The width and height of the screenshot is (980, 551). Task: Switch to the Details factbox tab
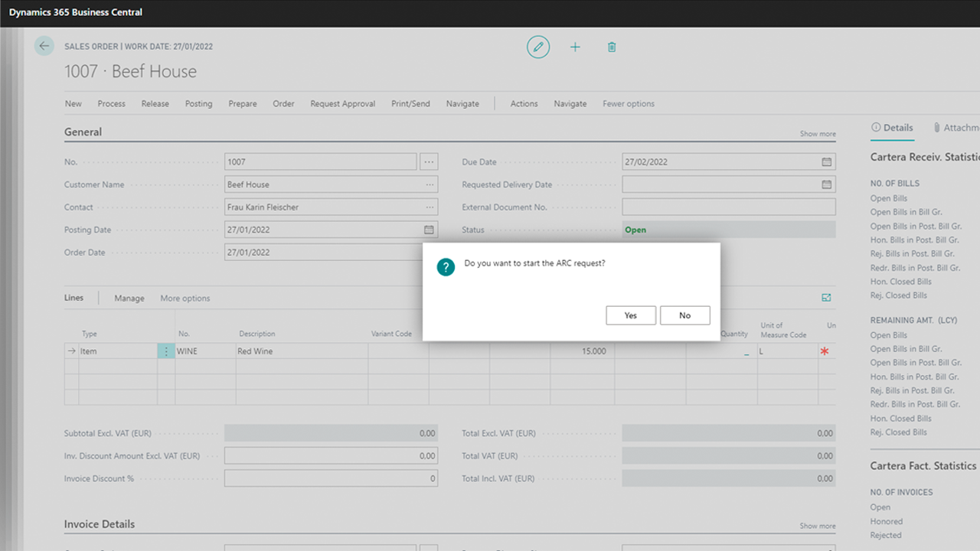[893, 128]
